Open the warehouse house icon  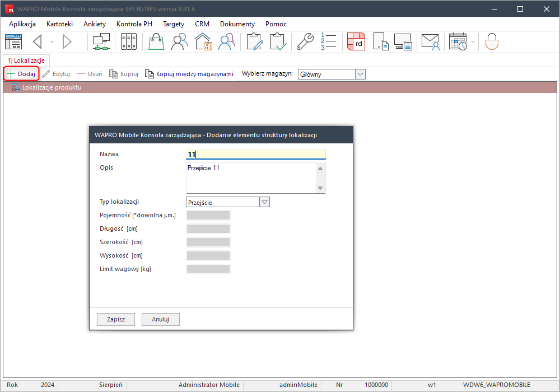[x=203, y=42]
